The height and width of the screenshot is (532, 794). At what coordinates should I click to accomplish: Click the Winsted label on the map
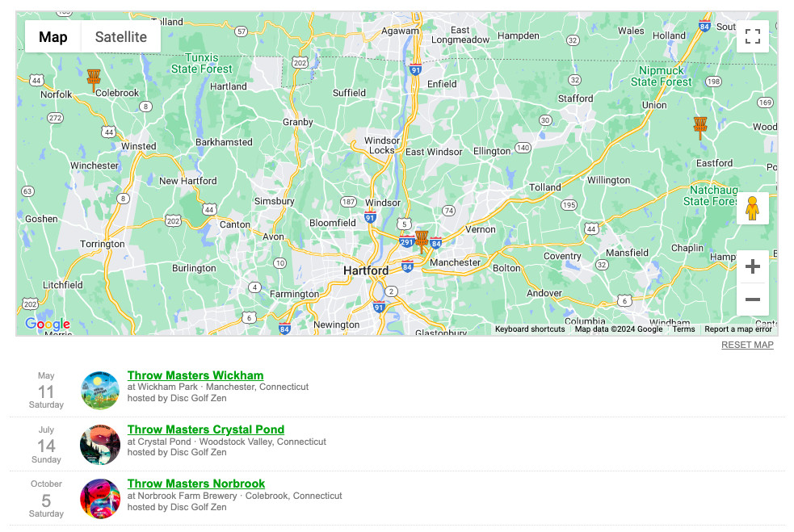(139, 146)
